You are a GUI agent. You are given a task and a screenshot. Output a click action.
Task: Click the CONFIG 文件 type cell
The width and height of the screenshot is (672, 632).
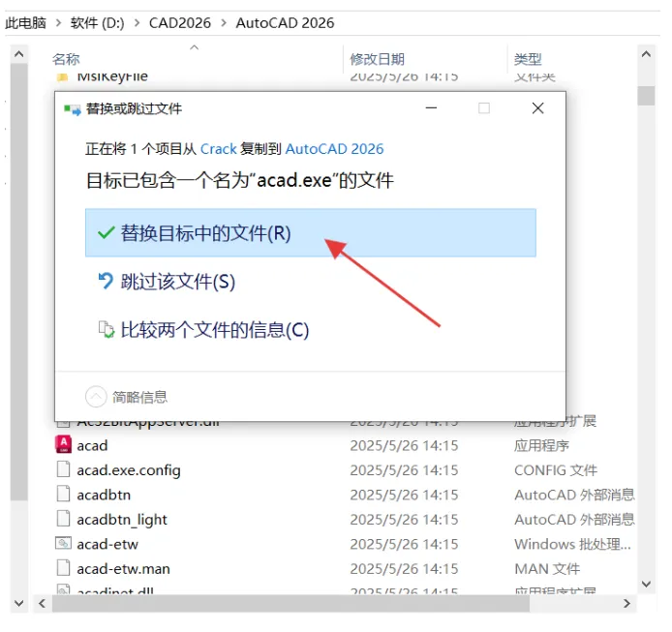pyautogui.click(x=556, y=470)
